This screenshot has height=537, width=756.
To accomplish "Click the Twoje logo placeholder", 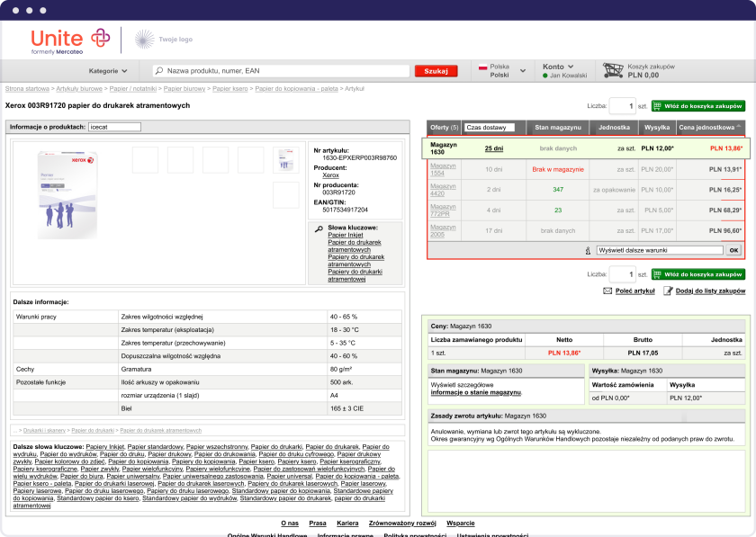I will pyautogui.click(x=164, y=40).
